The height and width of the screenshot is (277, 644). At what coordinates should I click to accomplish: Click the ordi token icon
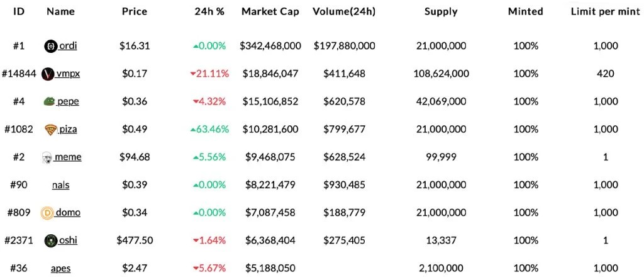click(51, 46)
